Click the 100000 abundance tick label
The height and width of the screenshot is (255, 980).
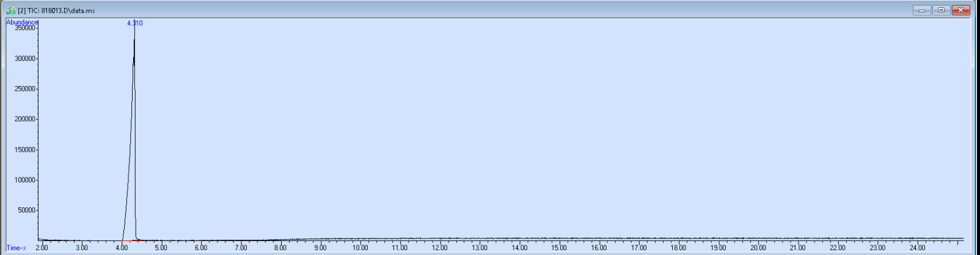(x=24, y=181)
